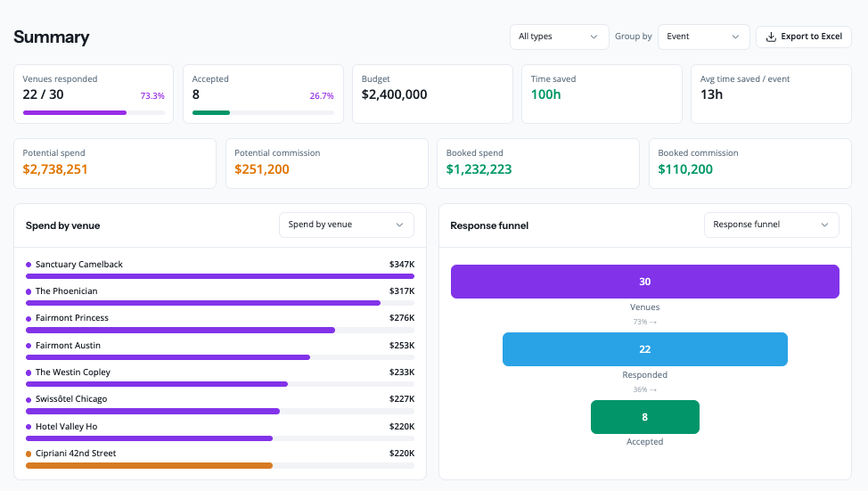Screen dimensions: 868x491
Task: Open the Spend by venue chart selector
Action: click(x=346, y=225)
